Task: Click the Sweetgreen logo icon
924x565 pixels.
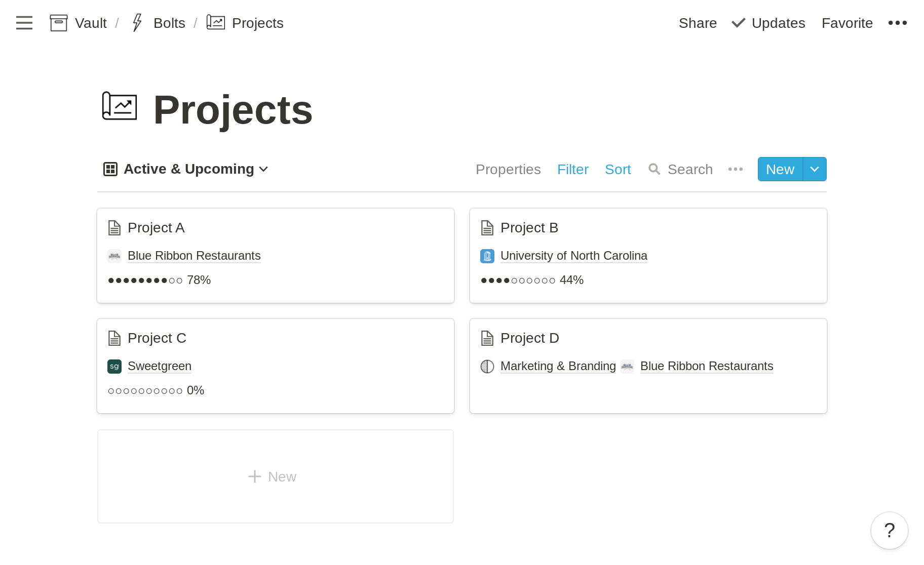Action: point(114,366)
